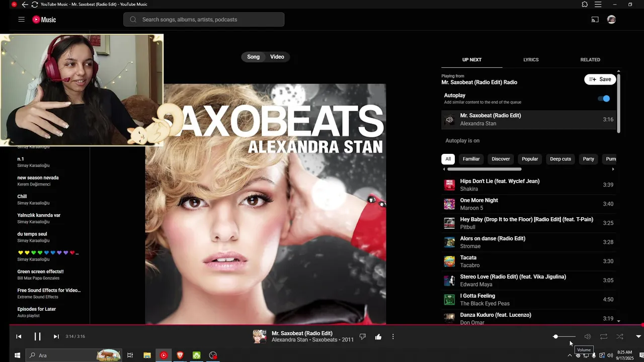Open the LYRICS tab
The width and height of the screenshot is (644, 362).
531,60
